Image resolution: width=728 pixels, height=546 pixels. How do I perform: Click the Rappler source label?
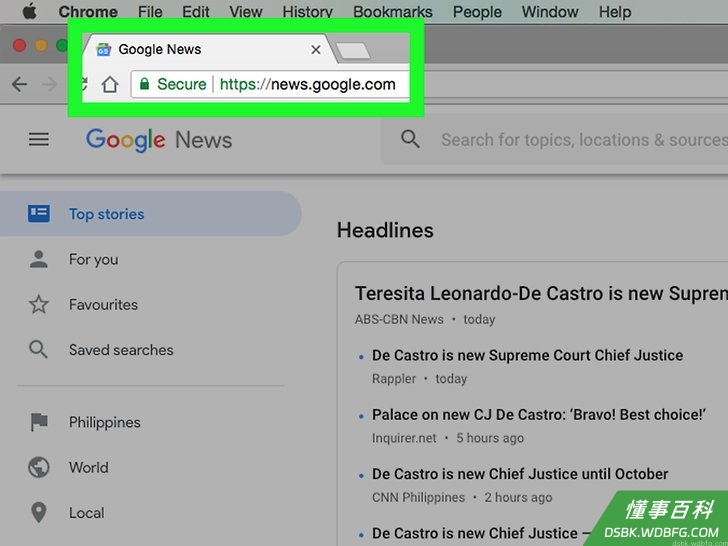(x=394, y=379)
